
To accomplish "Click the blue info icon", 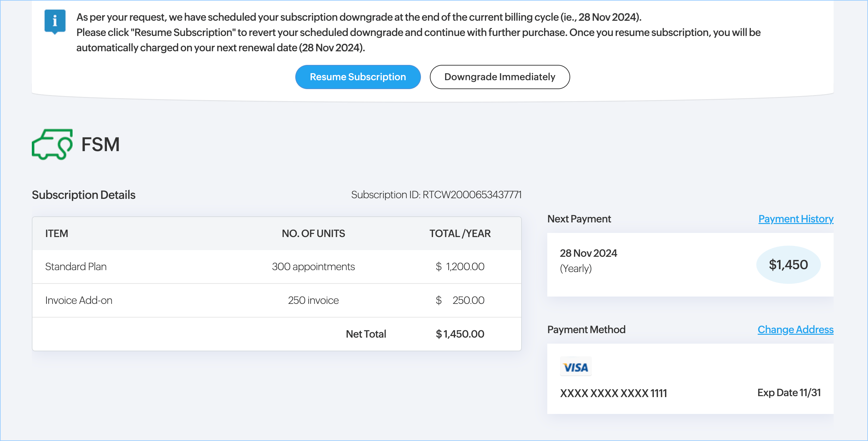I will [x=55, y=22].
